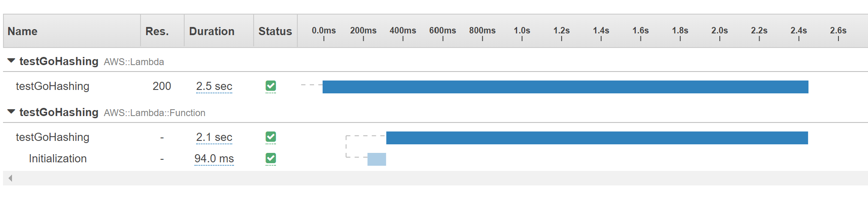Image resolution: width=868 pixels, height=203 pixels.
Task: Click status check icon for the 2.1 sec segment
Action: tap(270, 137)
